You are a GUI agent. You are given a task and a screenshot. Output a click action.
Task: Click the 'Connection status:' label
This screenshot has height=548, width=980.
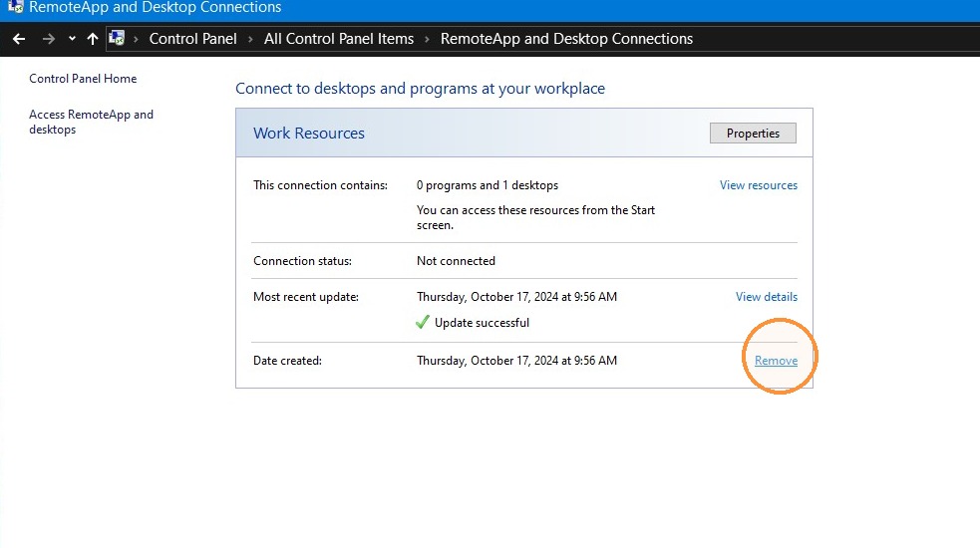302,261
